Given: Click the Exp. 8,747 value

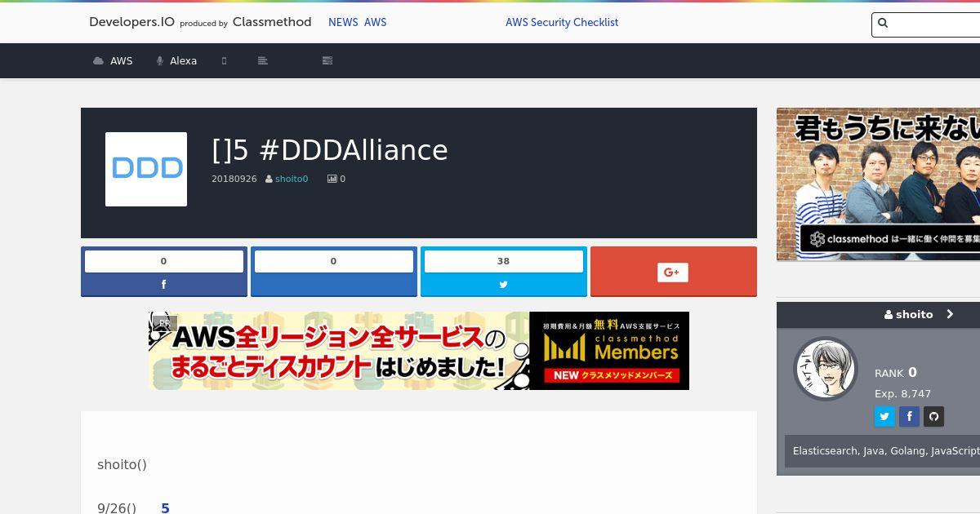Looking at the screenshot, I should point(902,393).
